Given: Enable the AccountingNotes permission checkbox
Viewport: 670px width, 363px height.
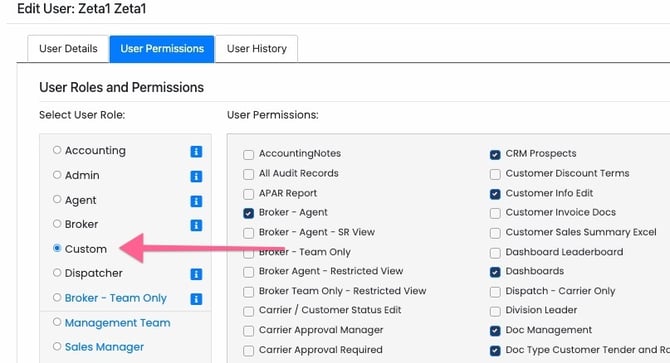Looking at the screenshot, I should pyautogui.click(x=248, y=155).
